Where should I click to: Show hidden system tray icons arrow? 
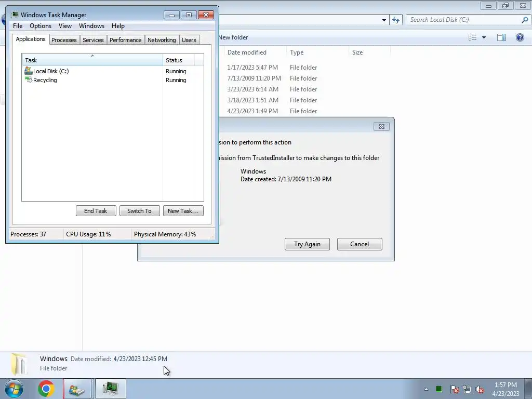point(426,389)
